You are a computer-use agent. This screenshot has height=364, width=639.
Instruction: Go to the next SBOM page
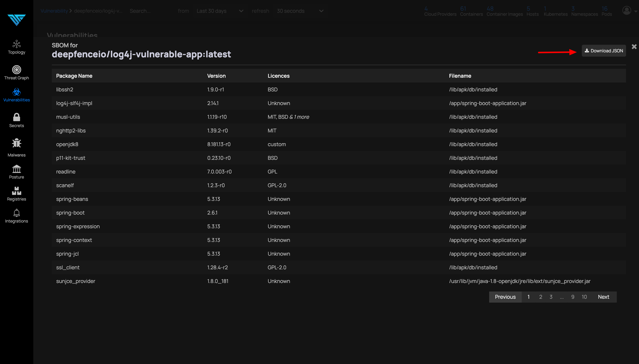click(603, 297)
